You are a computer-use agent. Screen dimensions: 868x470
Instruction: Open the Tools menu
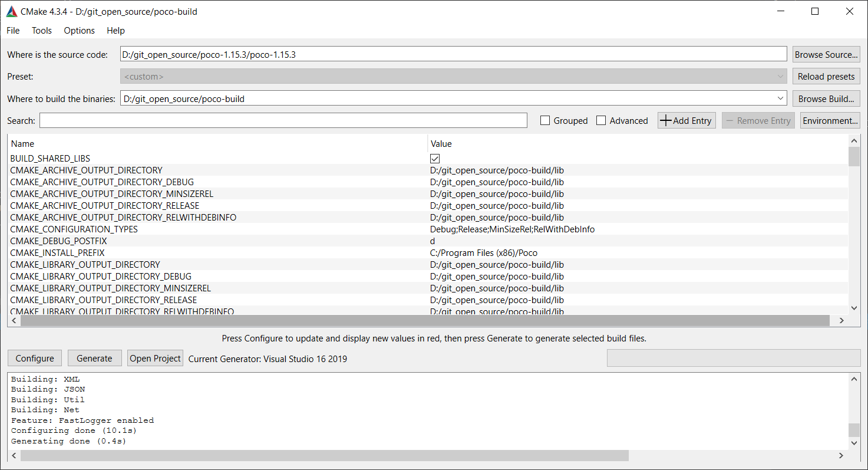[42, 31]
